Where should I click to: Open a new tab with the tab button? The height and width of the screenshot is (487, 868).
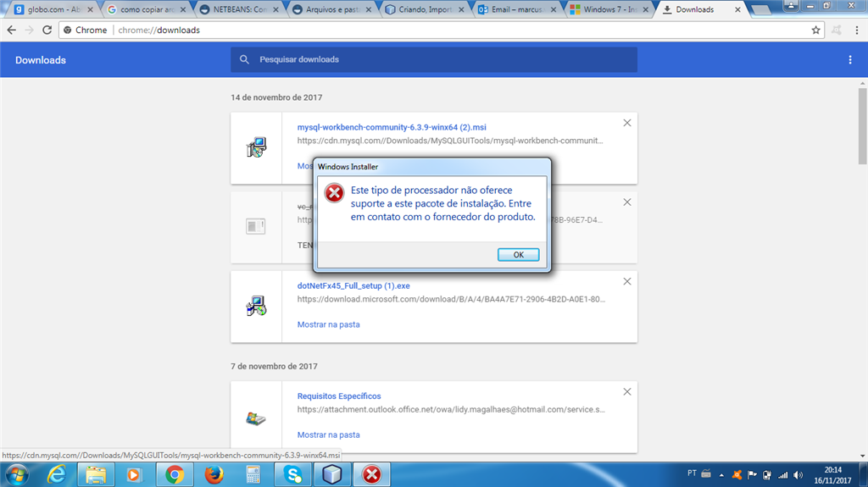click(760, 10)
